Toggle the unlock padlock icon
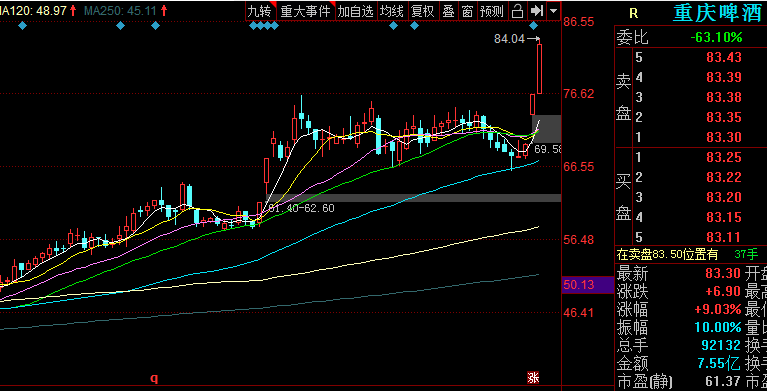 point(518,11)
